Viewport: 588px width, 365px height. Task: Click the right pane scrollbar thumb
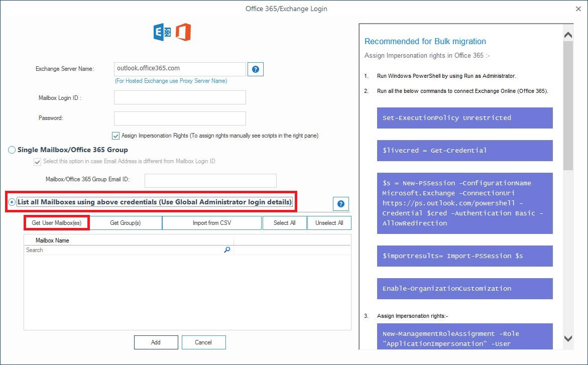point(568,105)
